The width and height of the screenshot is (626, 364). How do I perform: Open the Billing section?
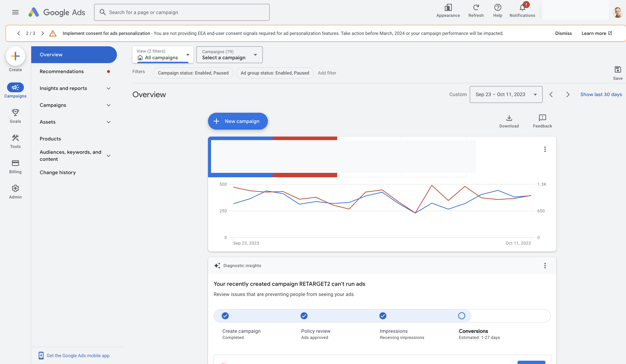pos(15,166)
